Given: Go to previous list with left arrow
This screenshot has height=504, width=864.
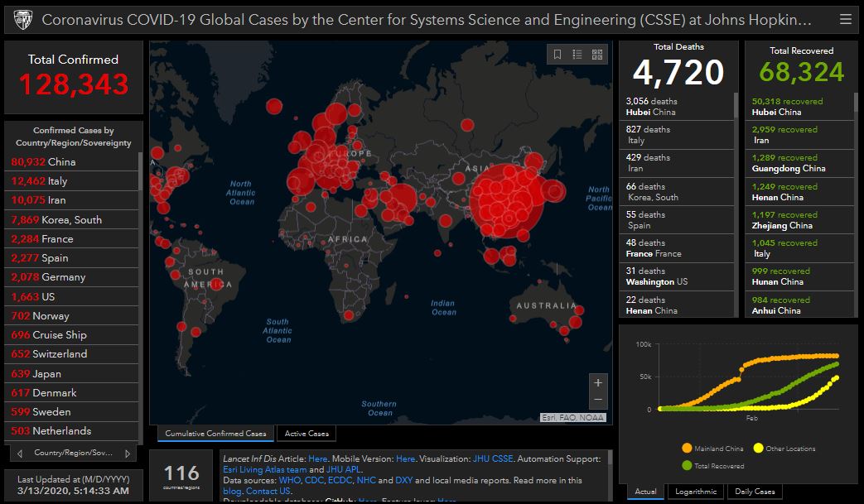Looking at the screenshot, I should click(x=20, y=454).
